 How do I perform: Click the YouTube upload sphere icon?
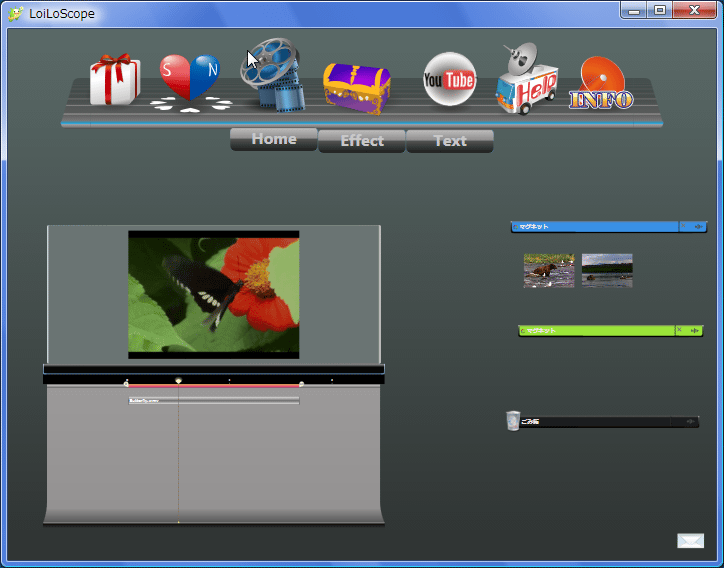pyautogui.click(x=449, y=79)
